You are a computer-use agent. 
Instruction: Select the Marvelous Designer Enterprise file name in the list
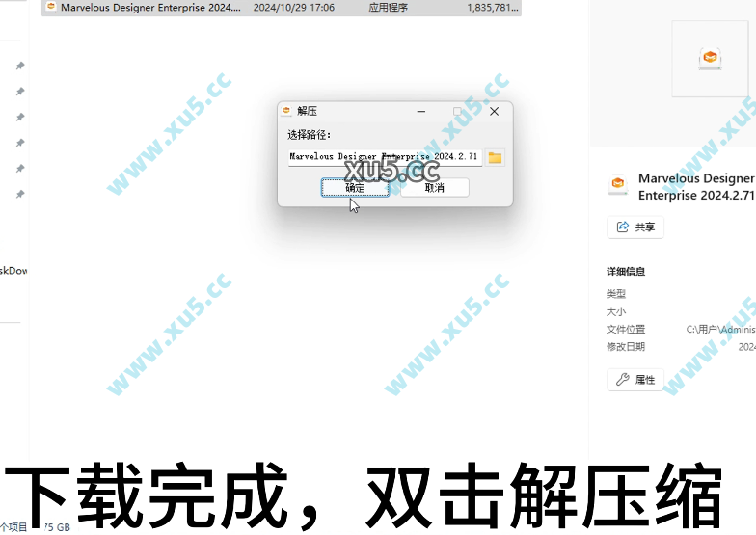pos(150,7)
